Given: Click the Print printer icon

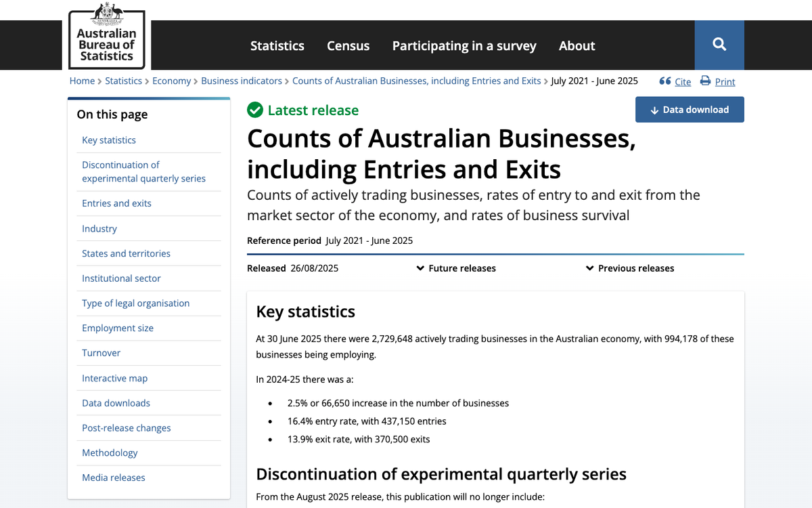Looking at the screenshot, I should click(705, 81).
